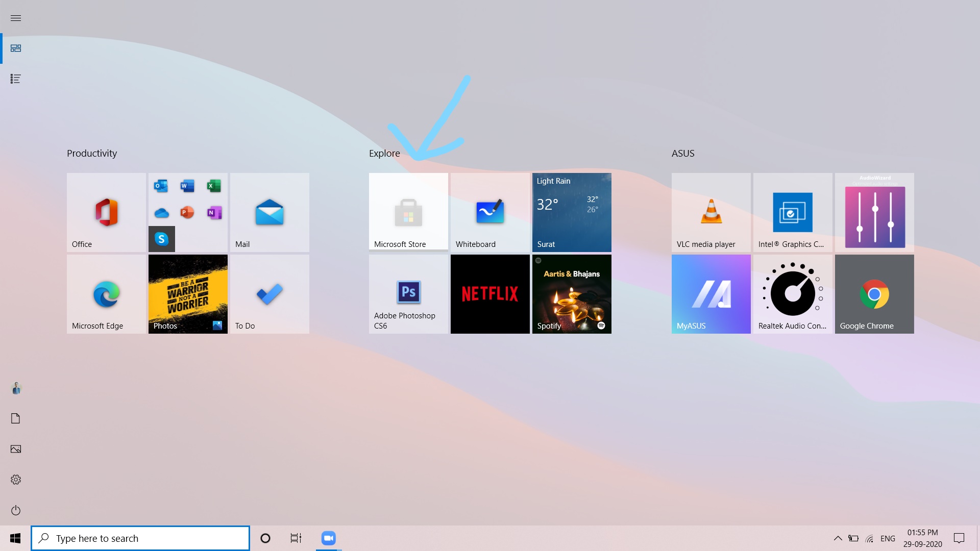Screen dimensions: 980x551
Task: Launch VLC media player tile
Action: (711, 212)
